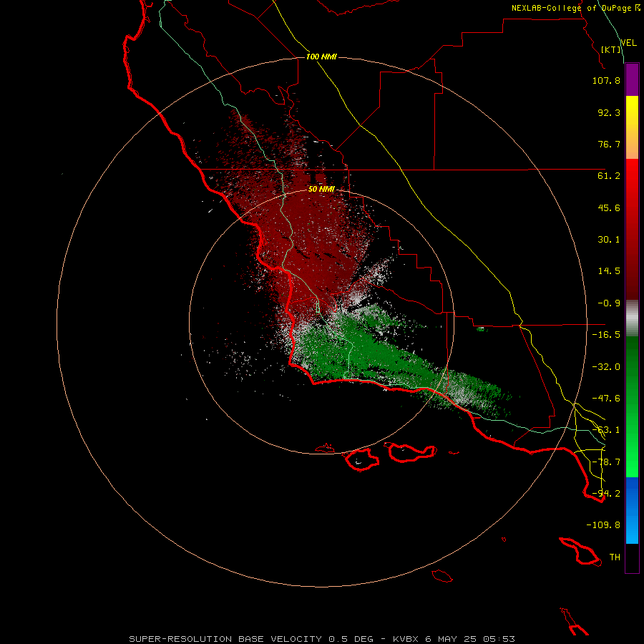
Task: Select the -78.7 legend value
Action: click(x=606, y=462)
